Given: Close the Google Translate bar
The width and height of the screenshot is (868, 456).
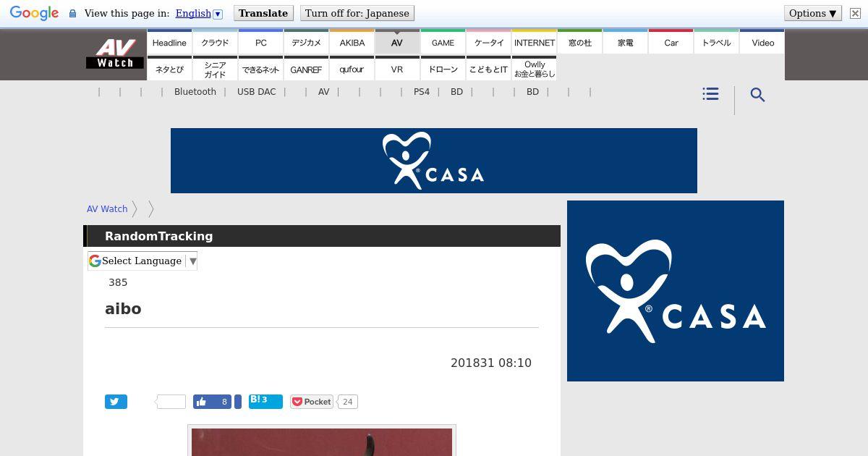Looking at the screenshot, I should pyautogui.click(x=855, y=13).
